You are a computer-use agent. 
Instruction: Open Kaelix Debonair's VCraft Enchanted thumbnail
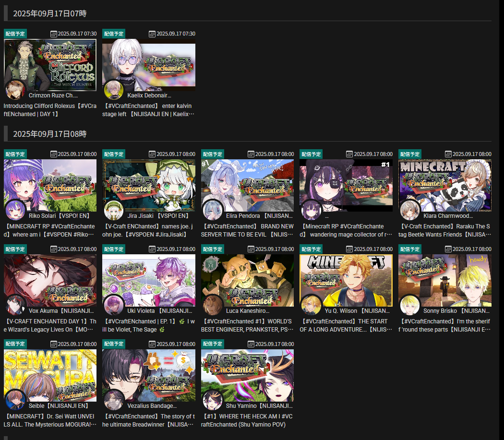tap(148, 65)
